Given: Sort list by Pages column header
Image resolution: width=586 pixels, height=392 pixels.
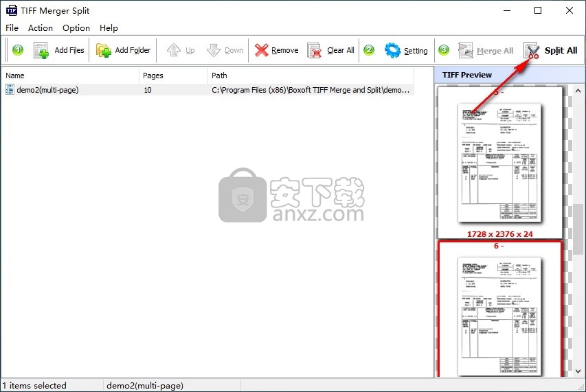Looking at the screenshot, I should pyautogui.click(x=173, y=76).
